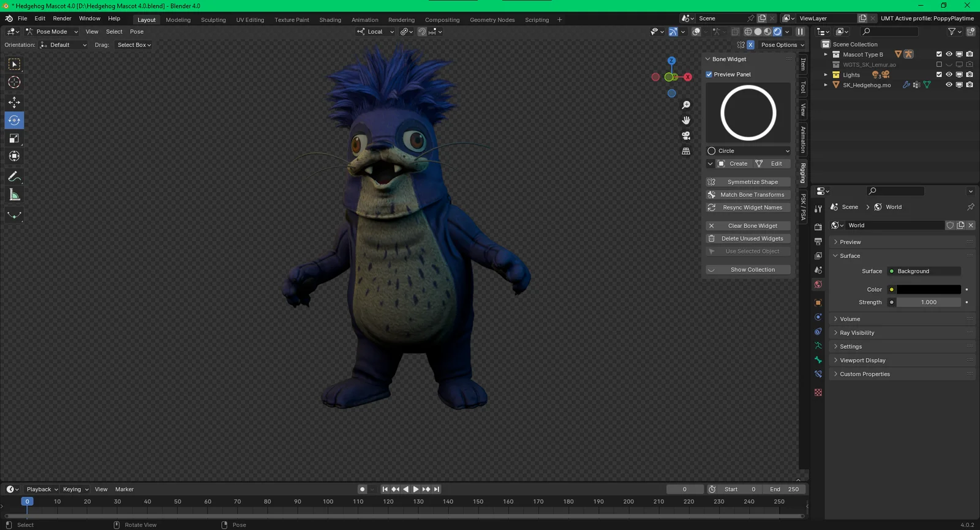The height and width of the screenshot is (530, 980).
Task: Click Match Bone Transforms button
Action: [748, 195]
